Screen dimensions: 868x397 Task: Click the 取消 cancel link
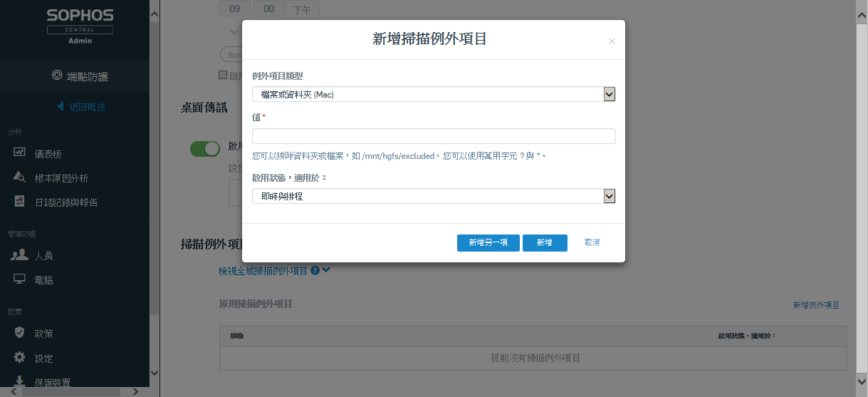[592, 242]
